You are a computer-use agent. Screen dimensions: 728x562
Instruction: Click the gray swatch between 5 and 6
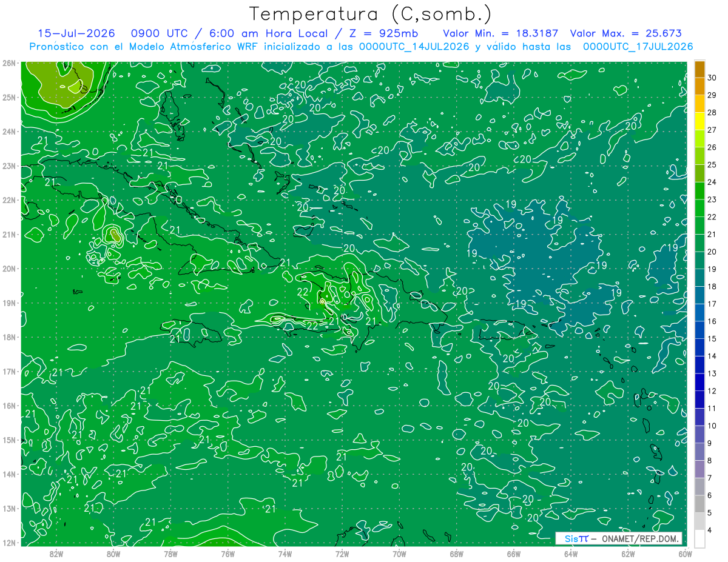point(699,504)
